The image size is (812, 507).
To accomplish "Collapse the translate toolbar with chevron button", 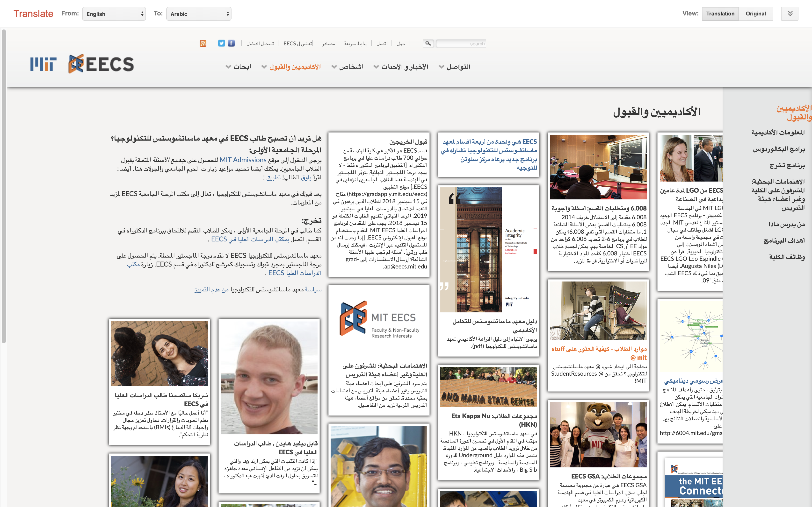I will click(x=790, y=14).
